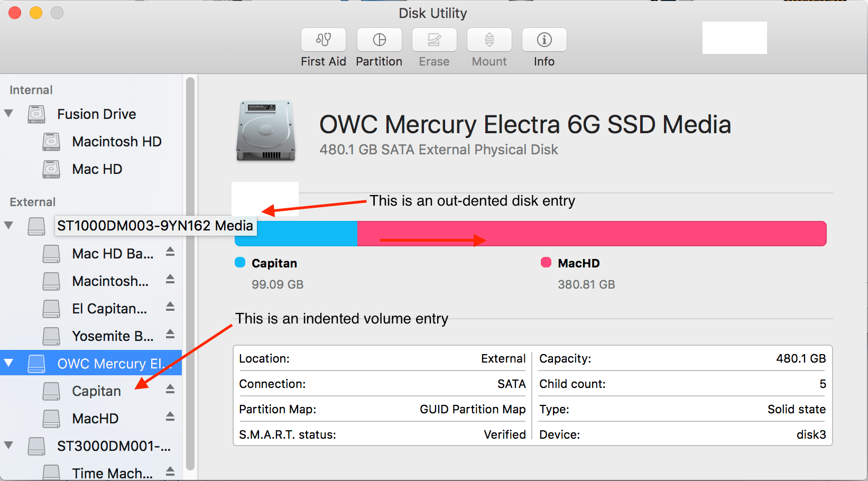Click the Fusion Drive disk icon

(x=35, y=114)
